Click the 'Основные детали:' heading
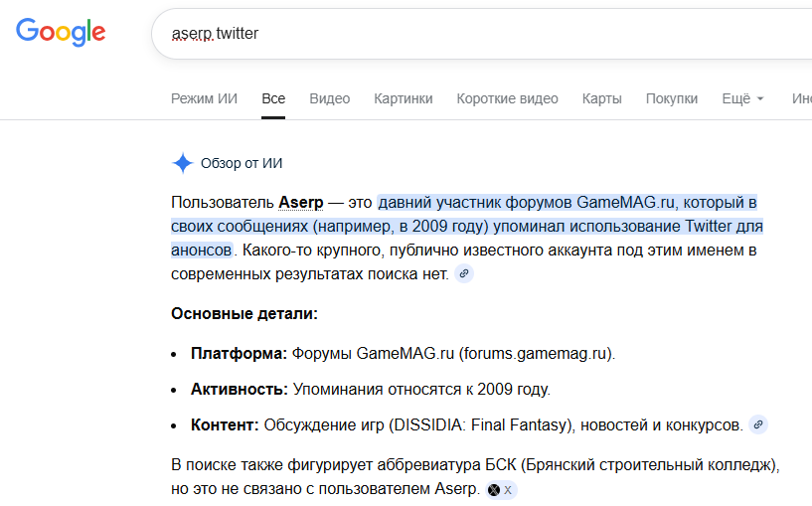 point(244,313)
